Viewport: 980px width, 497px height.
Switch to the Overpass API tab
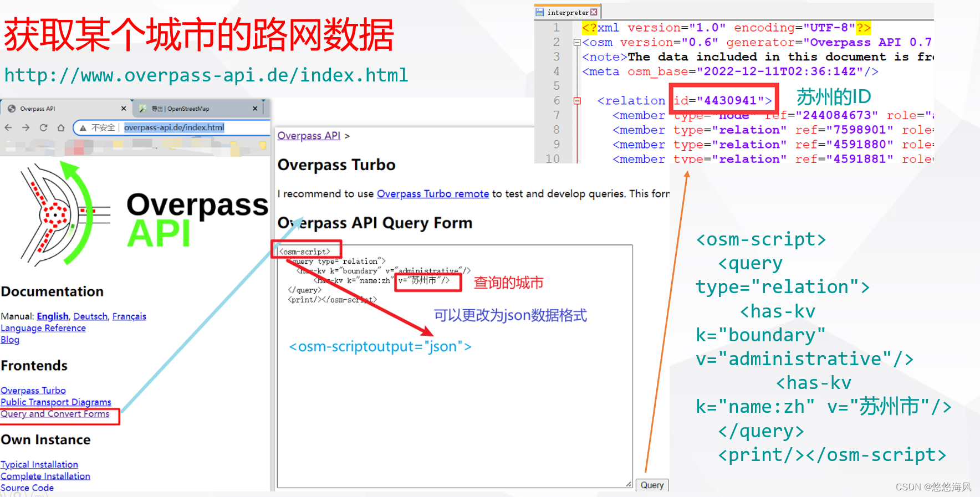tap(65, 109)
